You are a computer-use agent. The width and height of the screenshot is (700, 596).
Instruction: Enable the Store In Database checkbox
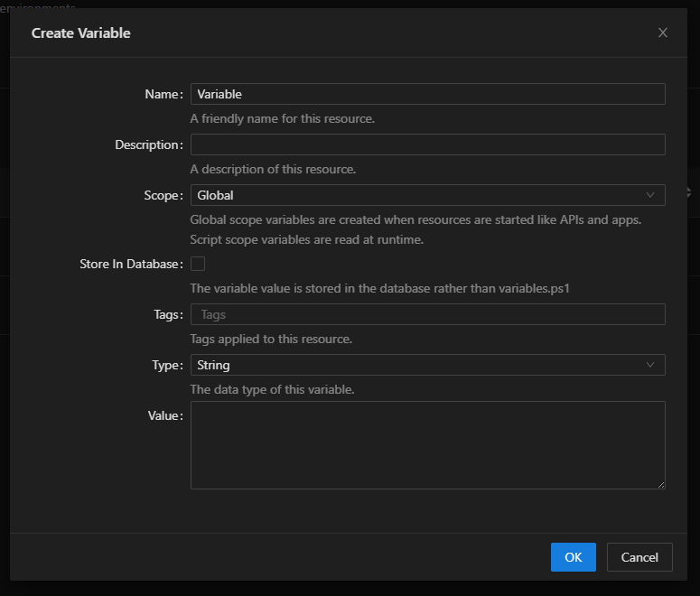coord(198,264)
